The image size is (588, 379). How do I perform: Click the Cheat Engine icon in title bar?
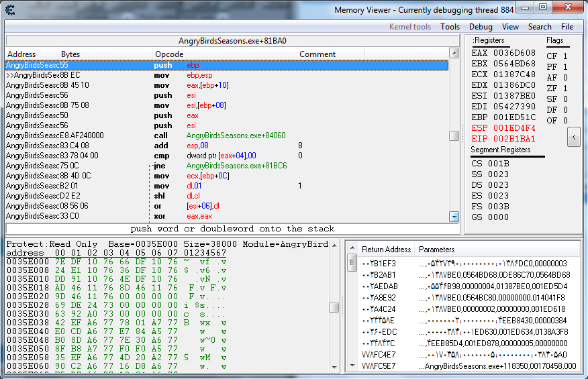[10, 9]
